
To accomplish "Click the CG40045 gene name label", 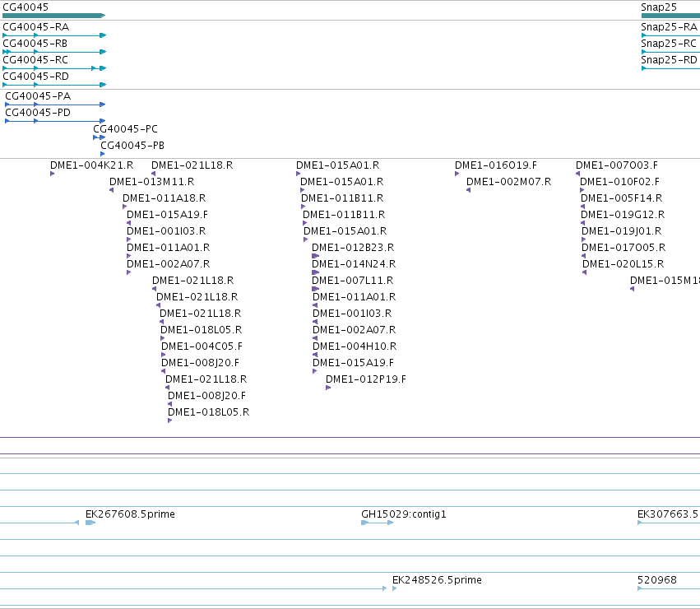I will [25, 7].
